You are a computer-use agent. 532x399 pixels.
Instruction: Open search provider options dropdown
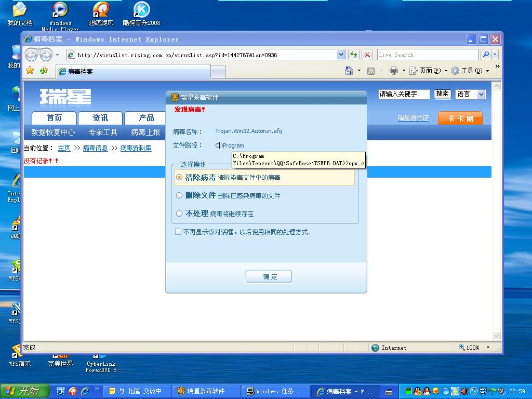click(495, 55)
